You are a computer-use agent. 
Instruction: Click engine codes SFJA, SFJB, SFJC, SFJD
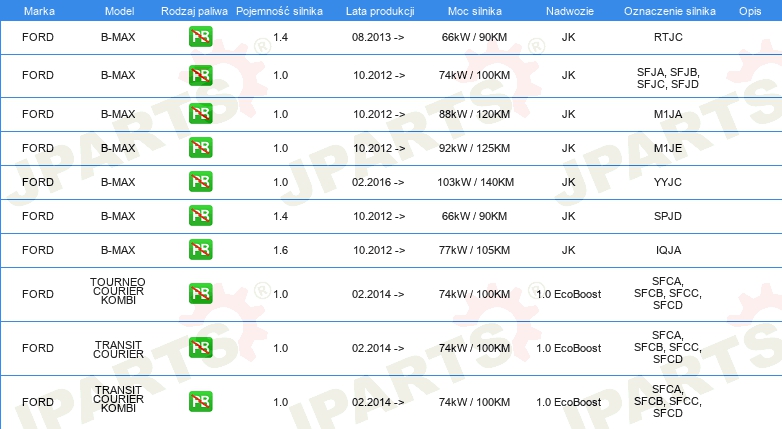tap(668, 78)
